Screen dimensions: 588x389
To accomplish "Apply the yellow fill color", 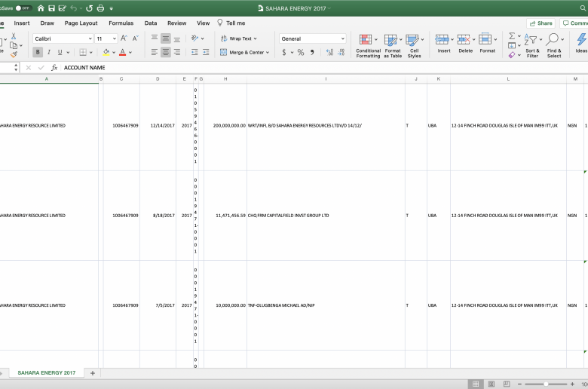I will point(106,52).
